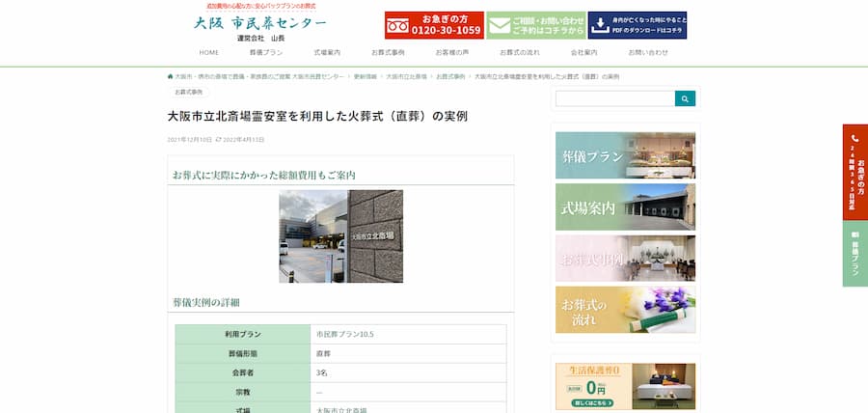Click the お葬式の流れ sidebar banner
The width and height of the screenshot is (868, 413).
tap(626, 310)
